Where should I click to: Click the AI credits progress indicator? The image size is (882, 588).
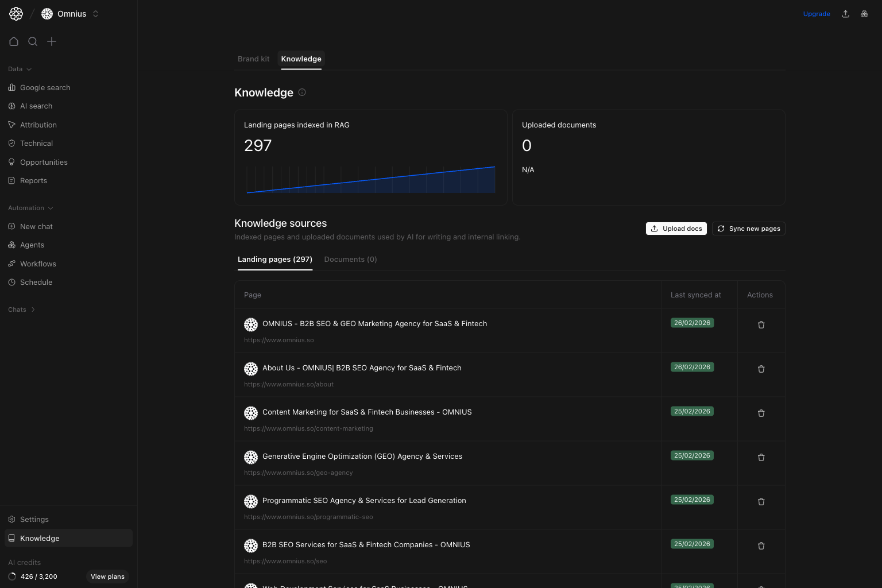click(13, 577)
